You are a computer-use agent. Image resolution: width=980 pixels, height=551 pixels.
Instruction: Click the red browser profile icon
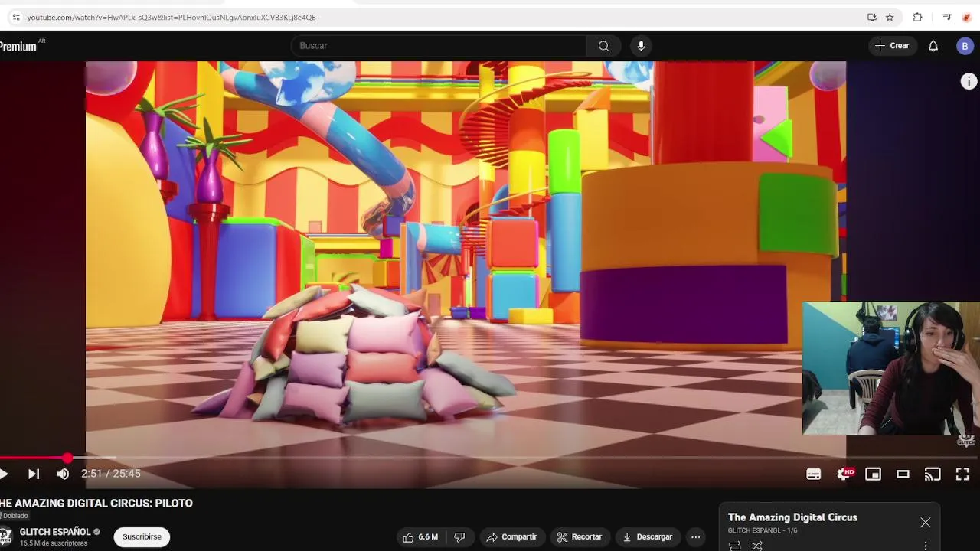click(967, 17)
